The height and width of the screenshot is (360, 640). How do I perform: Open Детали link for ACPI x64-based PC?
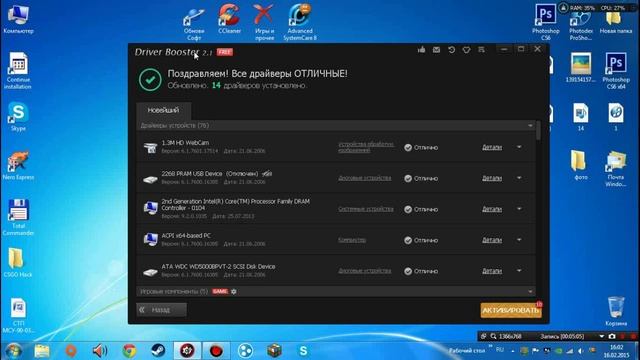pyautogui.click(x=492, y=240)
